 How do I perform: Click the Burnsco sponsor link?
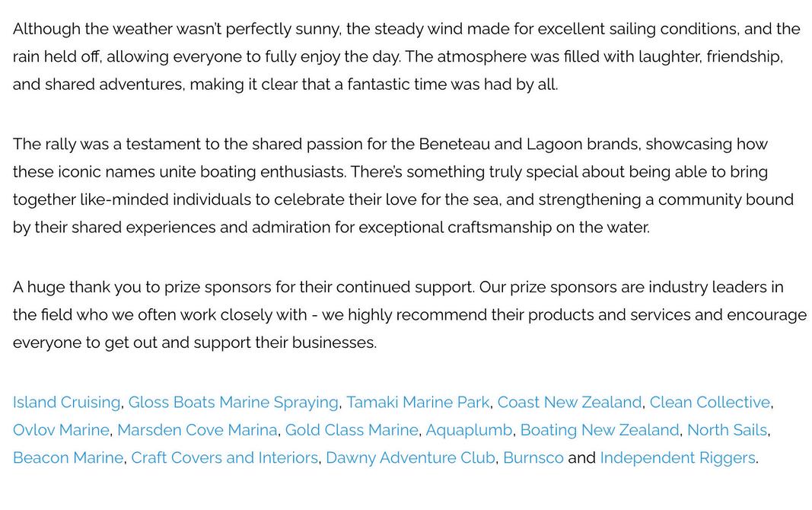coord(533,457)
